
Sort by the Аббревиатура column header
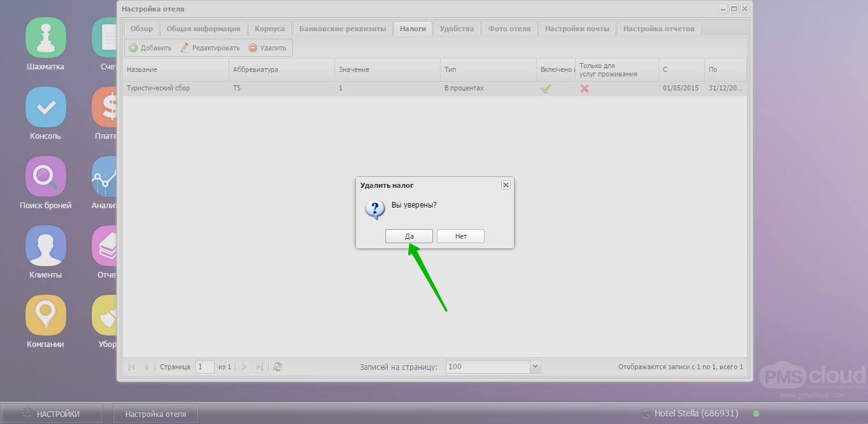point(281,69)
